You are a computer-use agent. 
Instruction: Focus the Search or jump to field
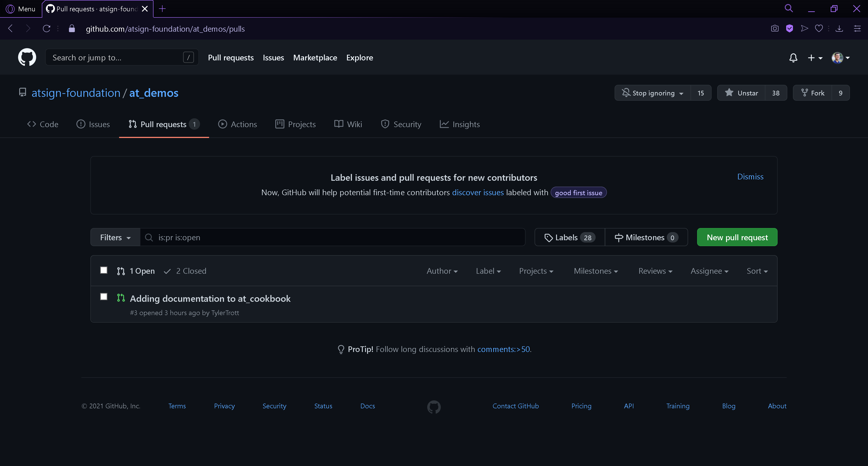click(122, 57)
